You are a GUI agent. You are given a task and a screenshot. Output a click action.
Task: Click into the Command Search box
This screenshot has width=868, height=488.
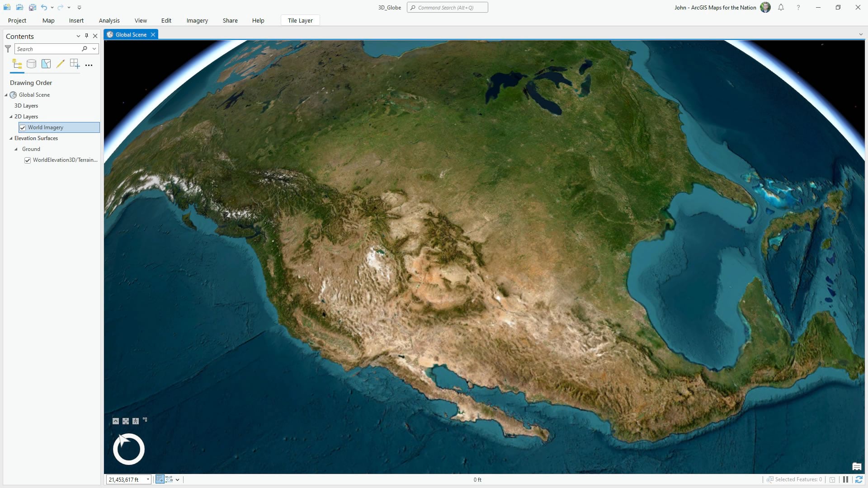pos(447,7)
